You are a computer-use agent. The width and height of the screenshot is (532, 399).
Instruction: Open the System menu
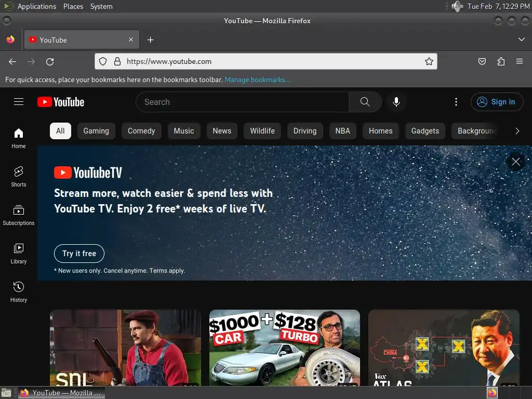101,6
